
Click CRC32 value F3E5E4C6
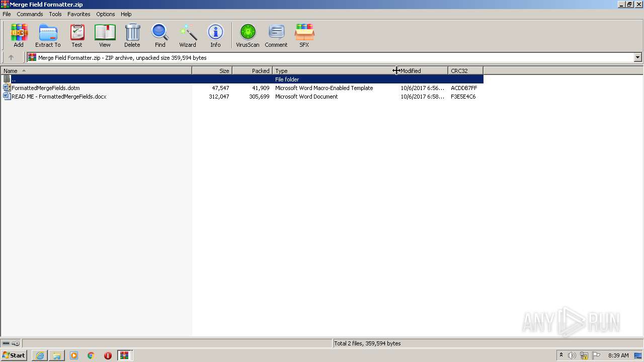463,97
